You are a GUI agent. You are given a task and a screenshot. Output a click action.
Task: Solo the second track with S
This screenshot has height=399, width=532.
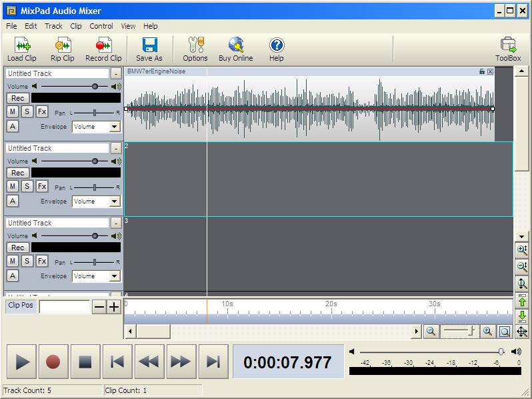tap(27, 186)
